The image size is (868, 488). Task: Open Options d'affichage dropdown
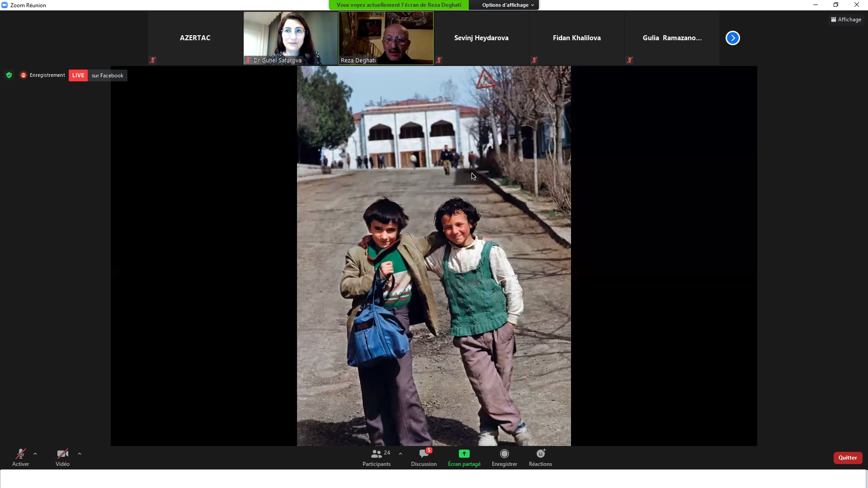coord(508,5)
